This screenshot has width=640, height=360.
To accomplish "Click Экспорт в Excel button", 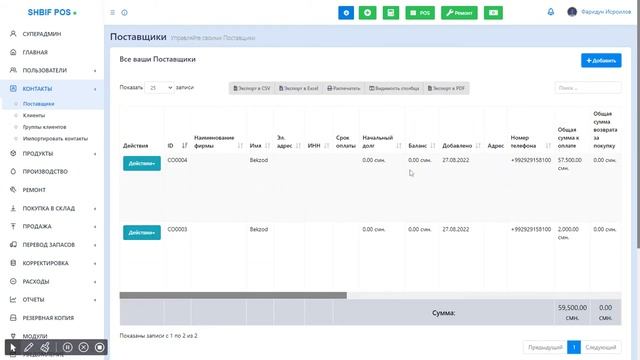I will (x=298, y=88).
